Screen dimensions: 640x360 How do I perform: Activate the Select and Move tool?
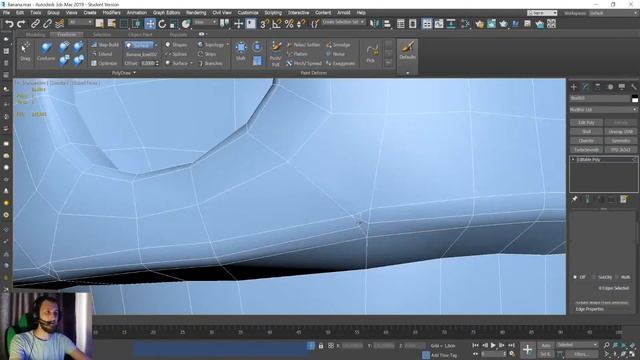150,24
